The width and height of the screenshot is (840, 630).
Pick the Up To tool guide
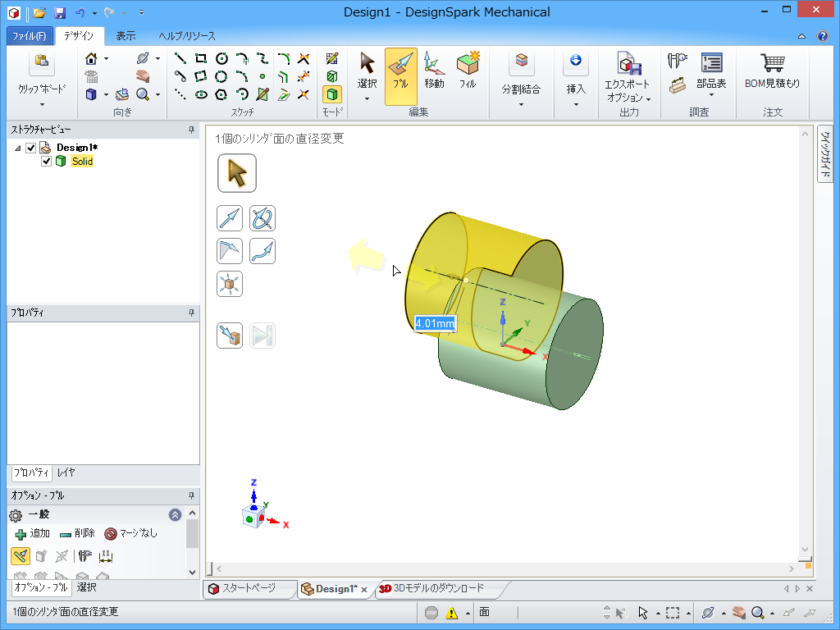[x=230, y=336]
